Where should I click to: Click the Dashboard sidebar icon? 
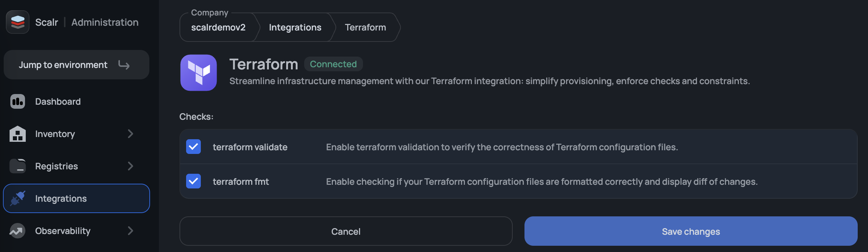18,102
